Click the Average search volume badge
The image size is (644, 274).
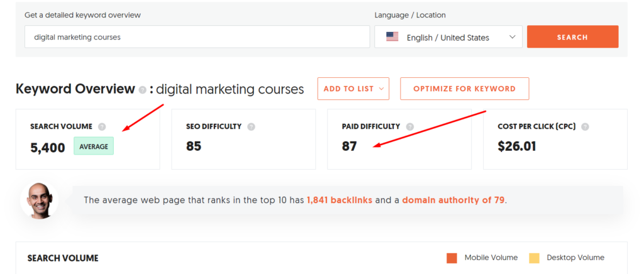coord(94,146)
